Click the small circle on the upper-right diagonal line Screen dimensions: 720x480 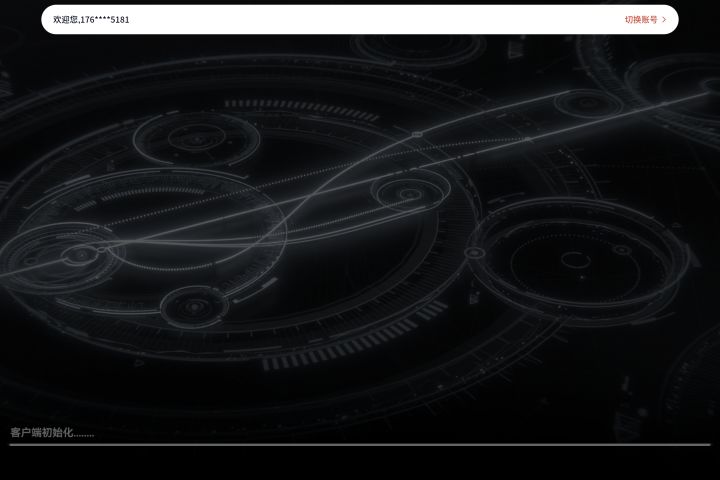pyautogui.click(x=587, y=103)
